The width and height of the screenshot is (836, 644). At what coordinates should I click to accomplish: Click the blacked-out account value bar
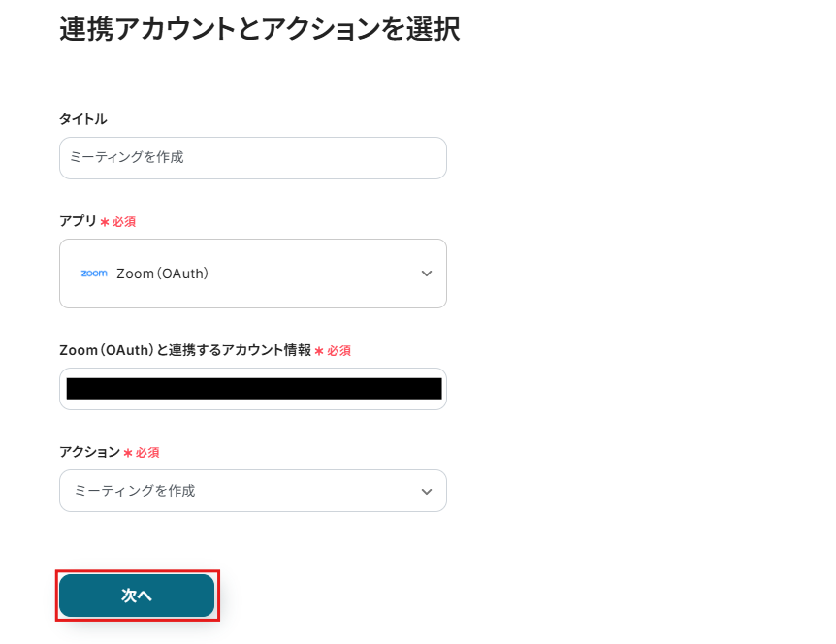[x=254, y=389]
